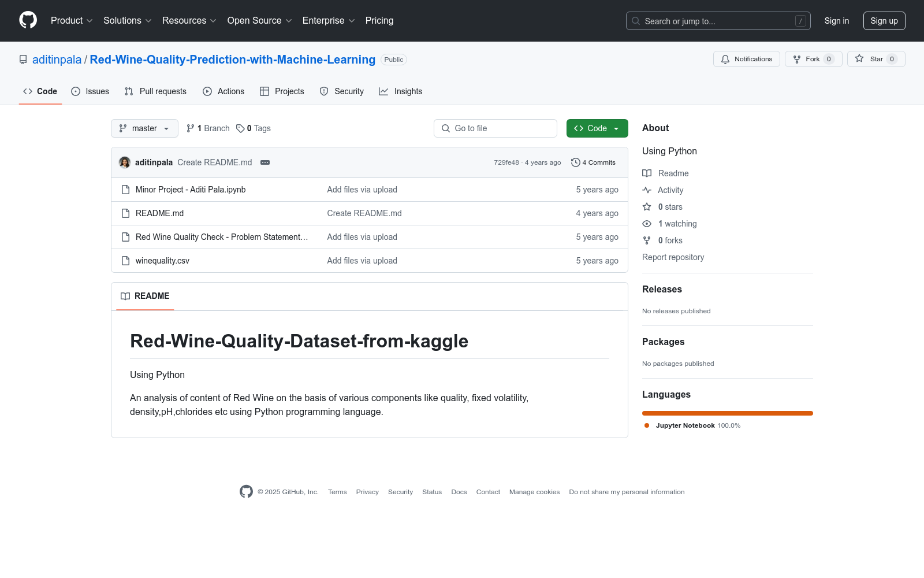Click the Go to file search box
The height and width of the screenshot is (578, 924).
pyautogui.click(x=495, y=128)
